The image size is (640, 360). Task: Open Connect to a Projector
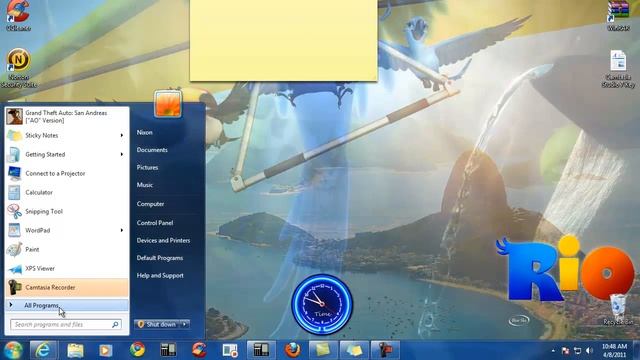(x=67, y=173)
